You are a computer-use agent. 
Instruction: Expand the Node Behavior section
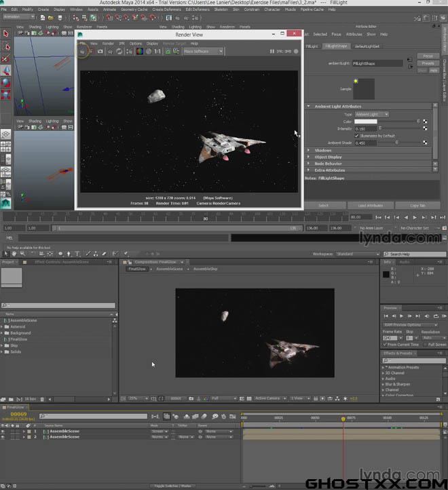click(309, 164)
